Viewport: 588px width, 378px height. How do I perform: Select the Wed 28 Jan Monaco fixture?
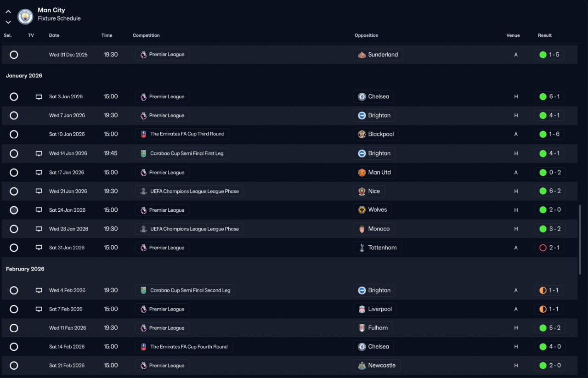pyautogui.click(x=14, y=229)
